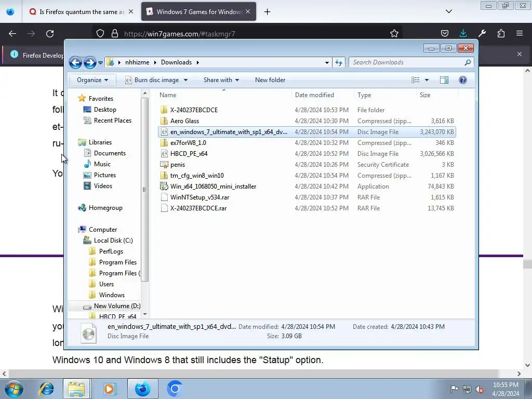Open Firefox extensions icon
The height and width of the screenshot is (399, 532).
pos(501,33)
